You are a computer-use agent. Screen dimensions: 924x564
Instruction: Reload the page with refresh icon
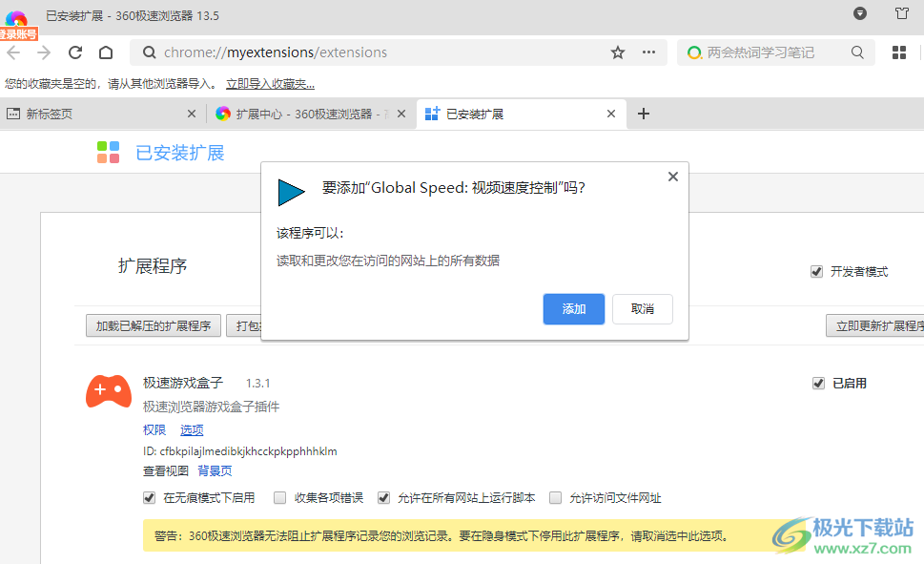tap(74, 52)
